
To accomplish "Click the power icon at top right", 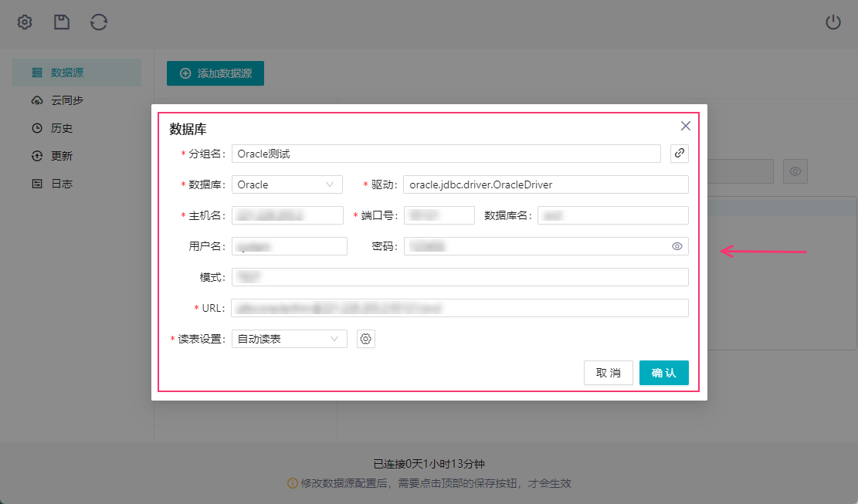I will pos(833,22).
